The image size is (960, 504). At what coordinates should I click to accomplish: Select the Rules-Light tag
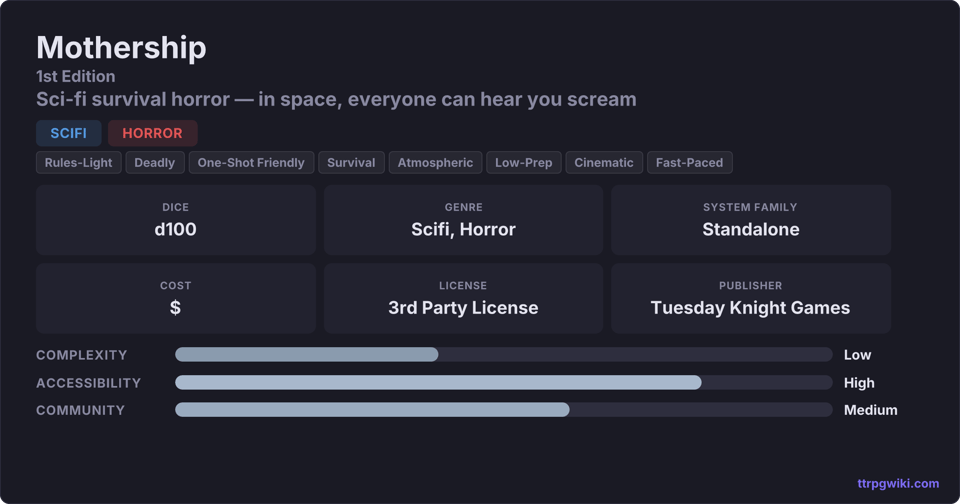(x=79, y=162)
